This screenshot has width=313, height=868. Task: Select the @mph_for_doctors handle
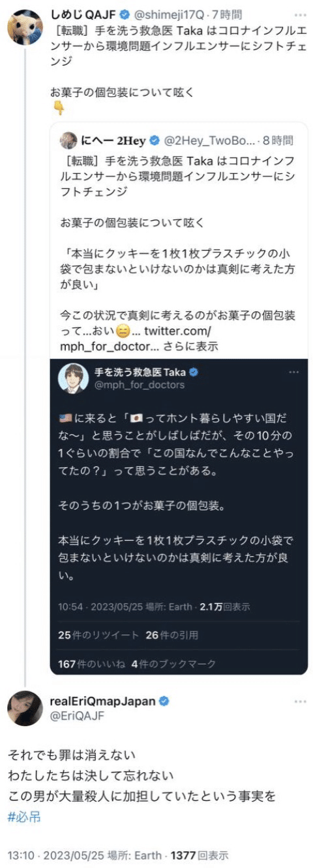(x=140, y=385)
